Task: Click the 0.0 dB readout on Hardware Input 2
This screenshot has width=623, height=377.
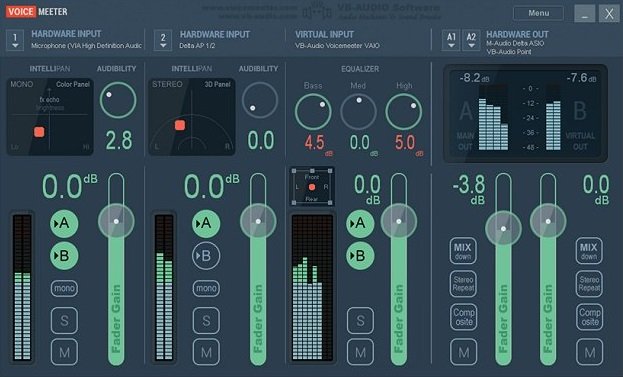Action: (211, 186)
